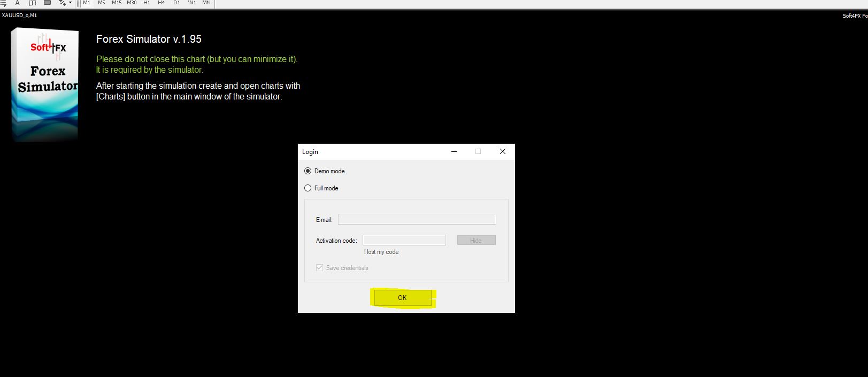Click the 'I lost my code' link
868x377 pixels.
coord(381,252)
